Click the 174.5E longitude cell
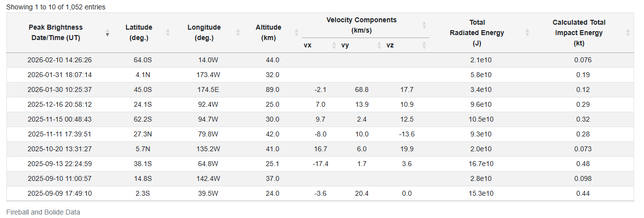The height and width of the screenshot is (218, 644). [x=204, y=89]
